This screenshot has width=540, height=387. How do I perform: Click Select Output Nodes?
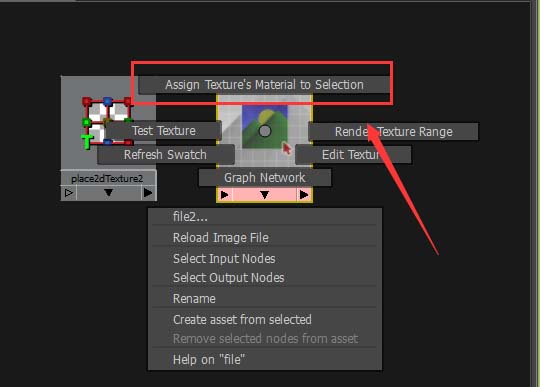[265, 278]
